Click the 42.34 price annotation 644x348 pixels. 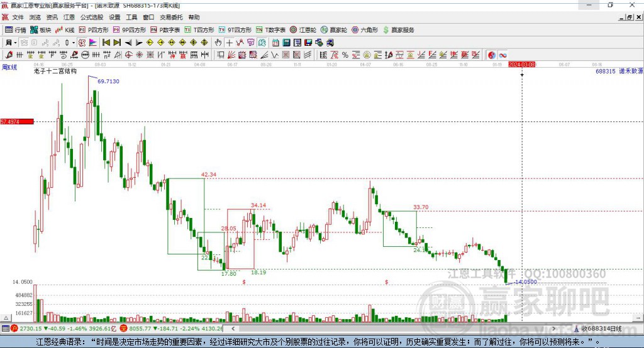coord(209,175)
